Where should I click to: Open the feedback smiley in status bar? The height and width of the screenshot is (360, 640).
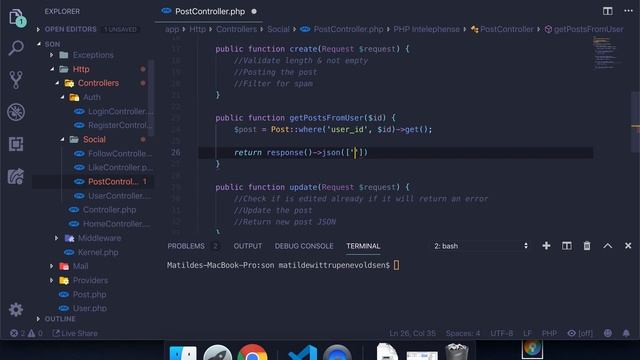coord(608,333)
